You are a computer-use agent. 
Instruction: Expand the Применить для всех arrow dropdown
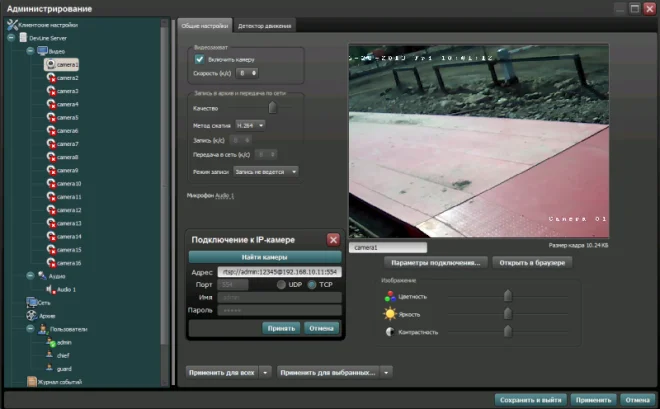tap(265, 372)
